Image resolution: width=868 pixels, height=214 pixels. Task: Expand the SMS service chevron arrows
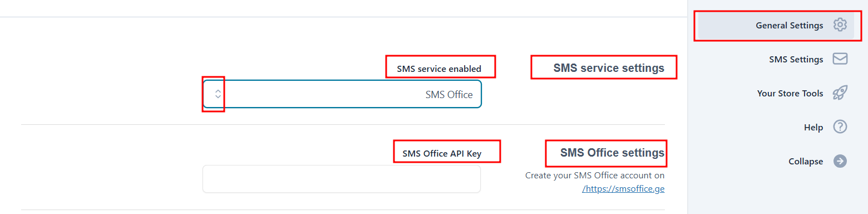click(x=218, y=94)
